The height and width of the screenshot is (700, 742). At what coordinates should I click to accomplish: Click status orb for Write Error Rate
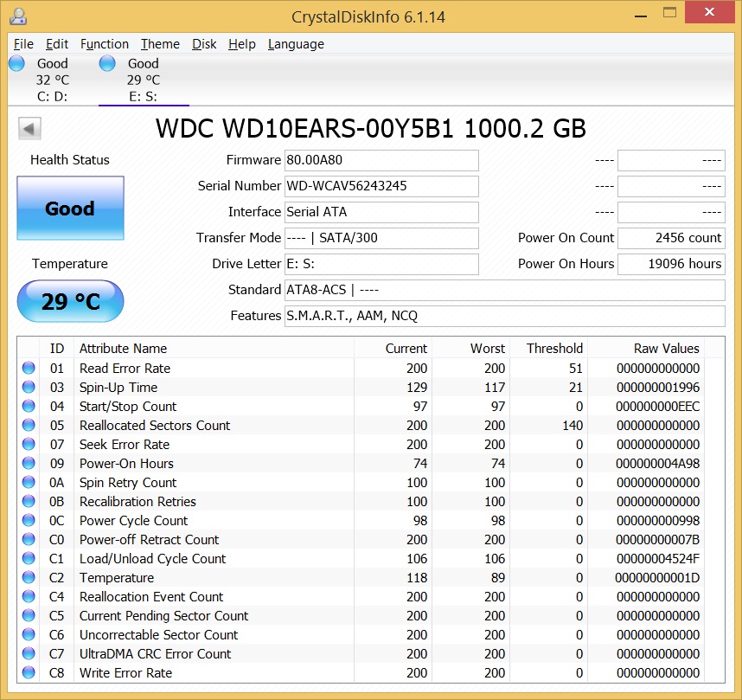[x=29, y=672]
